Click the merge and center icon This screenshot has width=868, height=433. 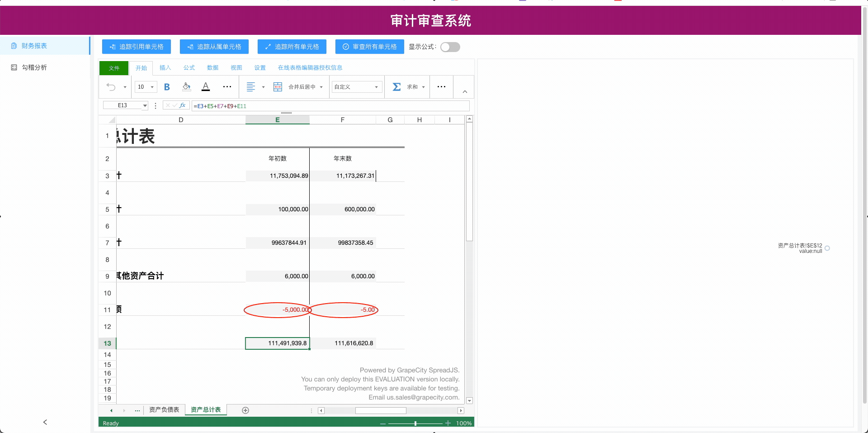coord(278,87)
